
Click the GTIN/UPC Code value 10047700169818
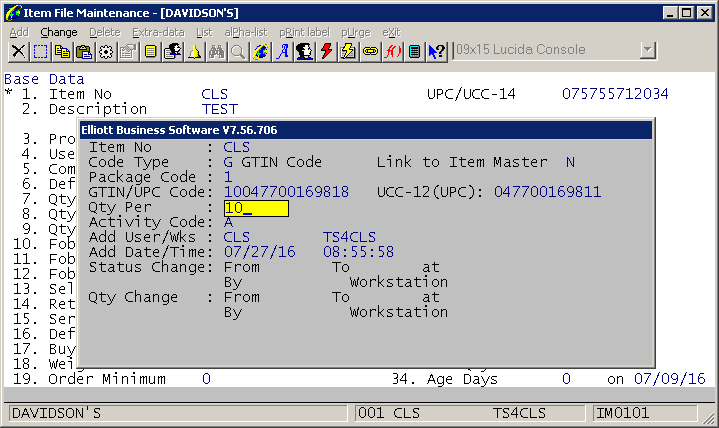tap(286, 192)
